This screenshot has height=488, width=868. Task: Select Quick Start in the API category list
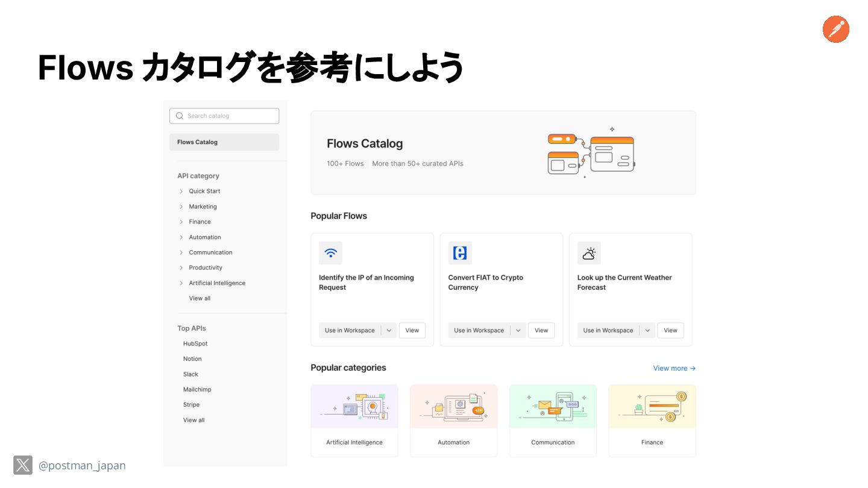[x=204, y=191]
